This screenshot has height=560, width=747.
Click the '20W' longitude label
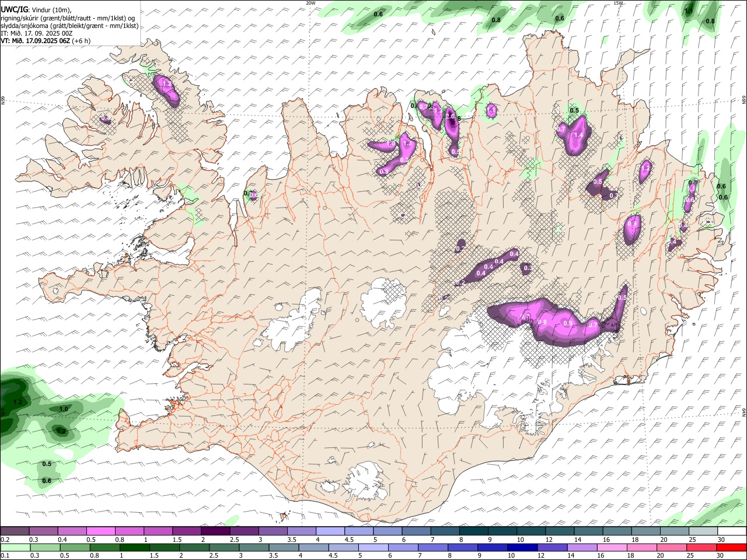tap(310, 3)
